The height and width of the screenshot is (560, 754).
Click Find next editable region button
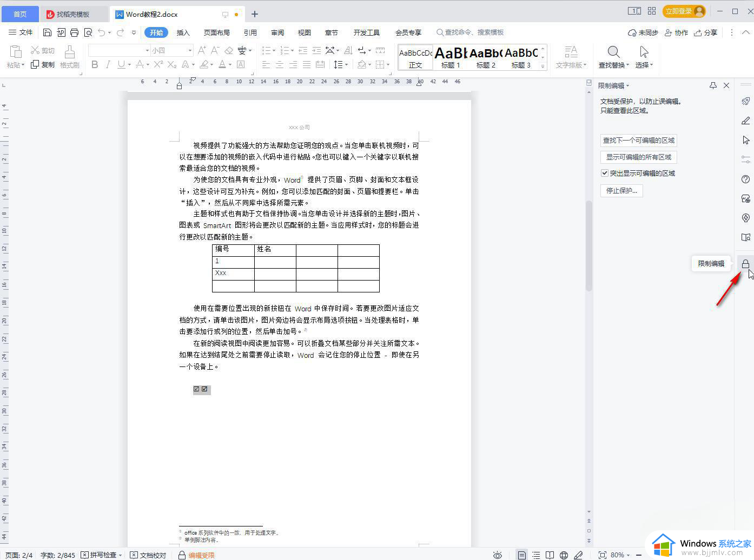(639, 140)
